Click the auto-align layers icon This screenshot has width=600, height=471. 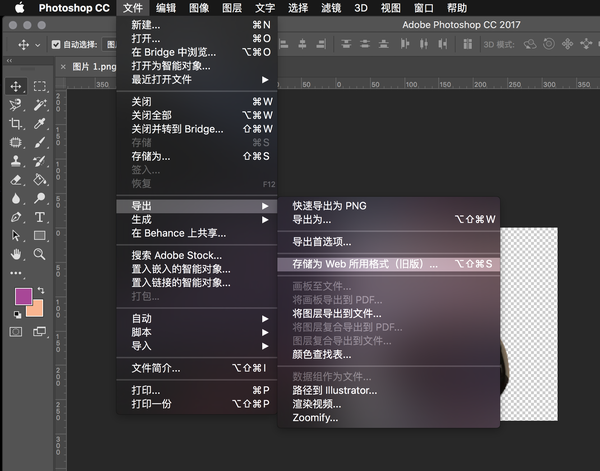click(467, 44)
